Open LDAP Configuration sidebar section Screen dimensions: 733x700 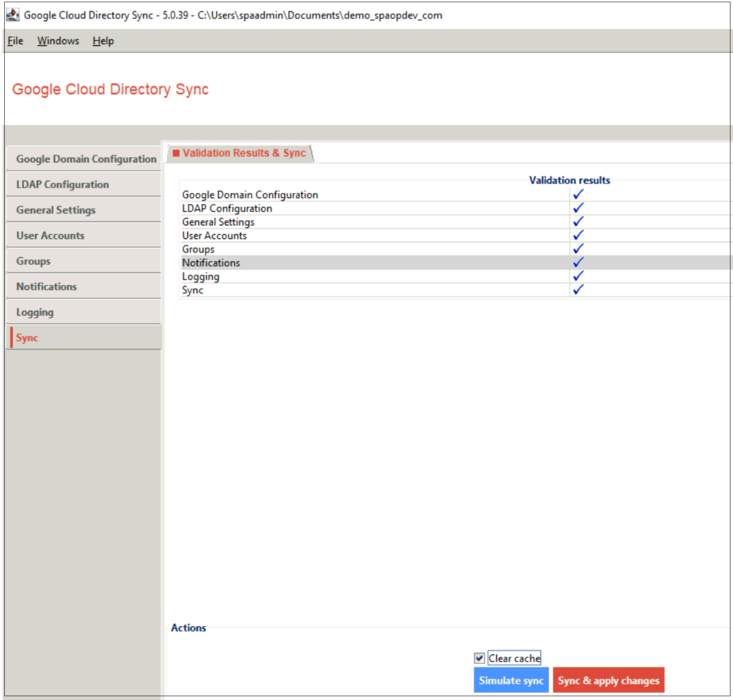(x=62, y=185)
